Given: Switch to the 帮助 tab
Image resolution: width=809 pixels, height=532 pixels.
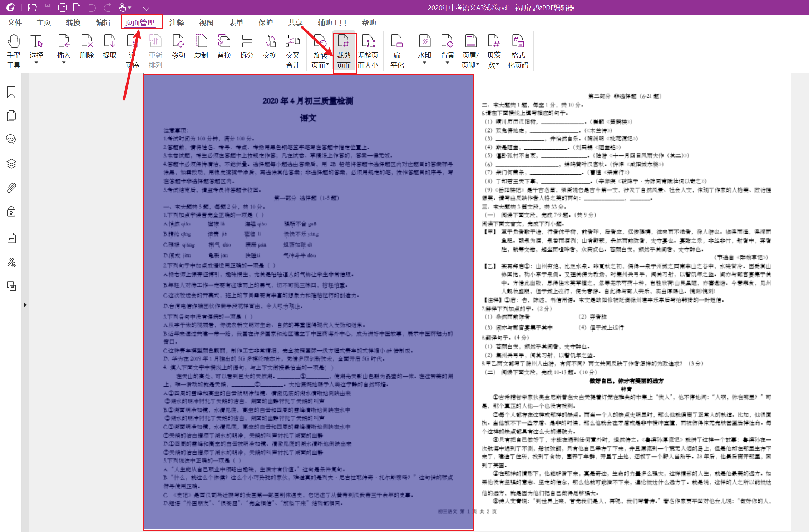Looking at the screenshot, I should (x=369, y=23).
